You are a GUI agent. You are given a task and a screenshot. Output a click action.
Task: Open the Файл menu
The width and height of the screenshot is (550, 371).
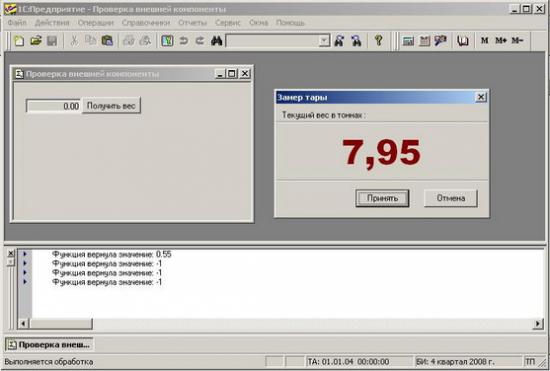pos(17,23)
